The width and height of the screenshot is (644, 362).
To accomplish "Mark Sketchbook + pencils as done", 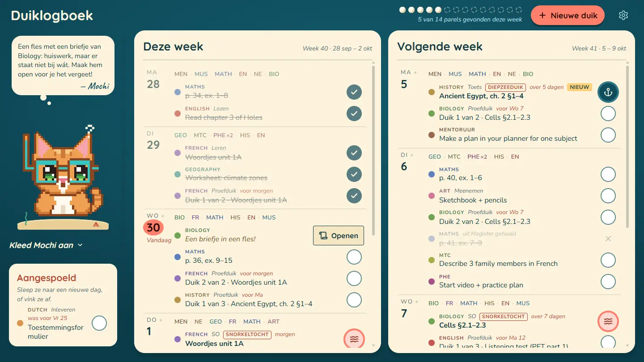I will tap(608, 196).
